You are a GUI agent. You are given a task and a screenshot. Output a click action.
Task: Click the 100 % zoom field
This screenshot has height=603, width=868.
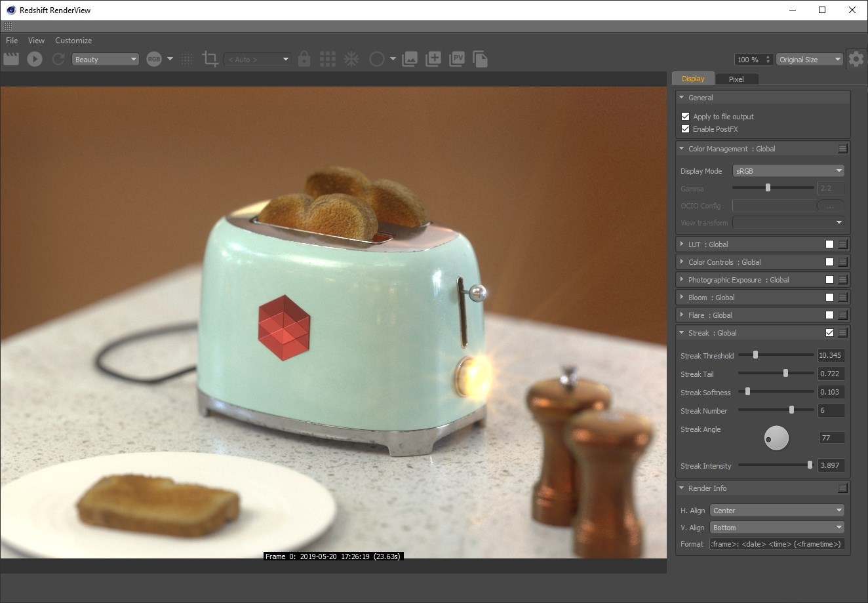(754, 59)
